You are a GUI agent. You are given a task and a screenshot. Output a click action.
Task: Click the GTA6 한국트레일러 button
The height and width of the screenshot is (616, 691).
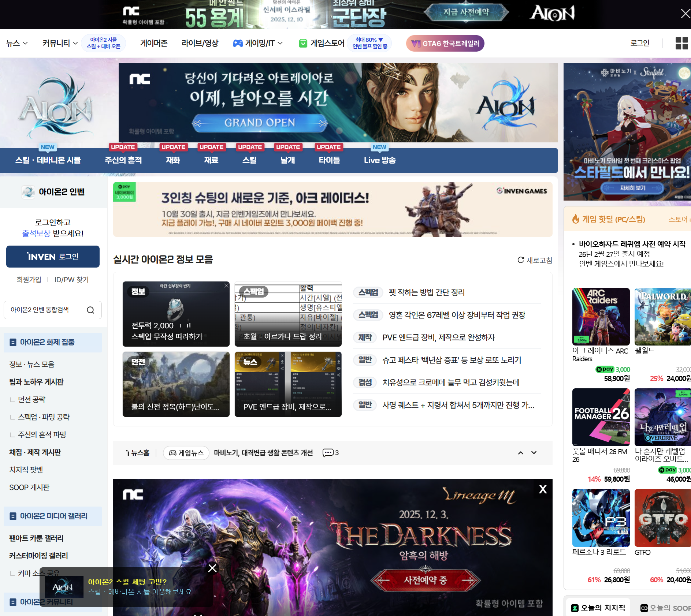pos(445,44)
